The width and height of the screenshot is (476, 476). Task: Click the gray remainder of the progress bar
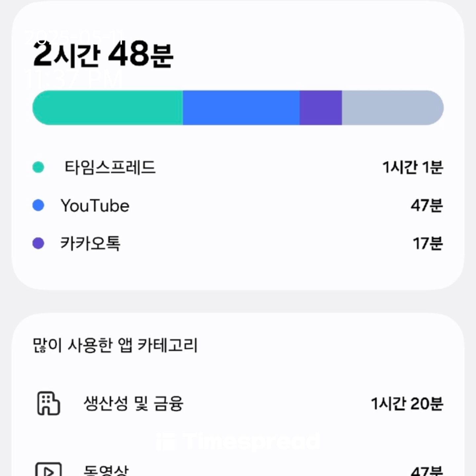point(393,107)
